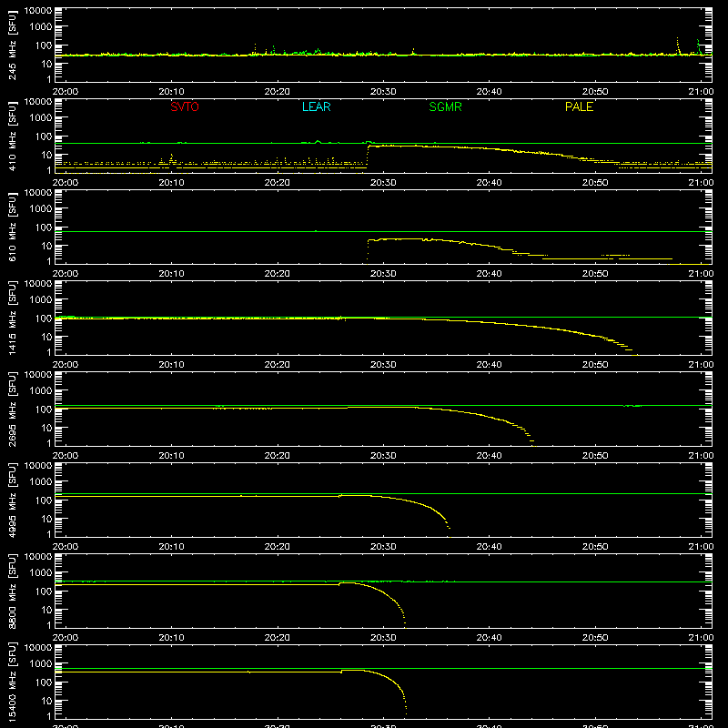Select the 15400 MHz [SFU] axis title

pos(13,682)
